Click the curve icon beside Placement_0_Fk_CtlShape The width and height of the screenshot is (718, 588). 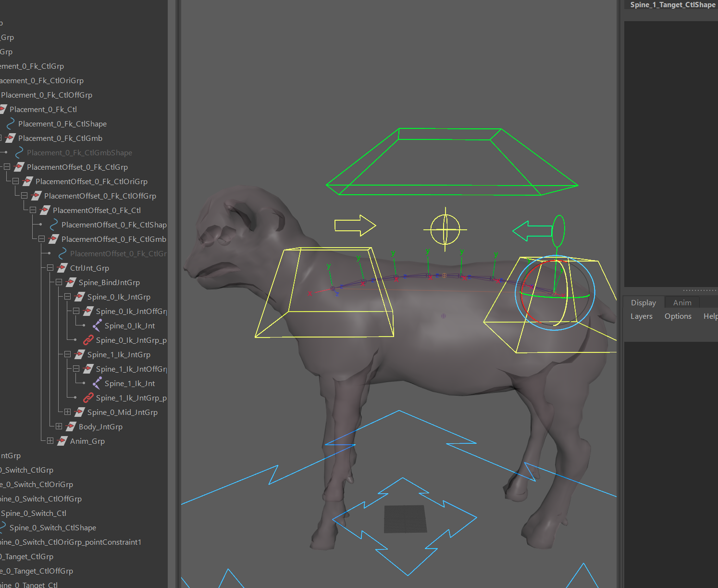pyautogui.click(x=11, y=124)
